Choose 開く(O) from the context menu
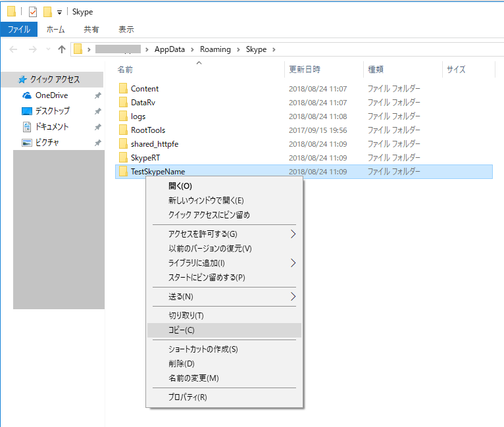 tap(224, 186)
